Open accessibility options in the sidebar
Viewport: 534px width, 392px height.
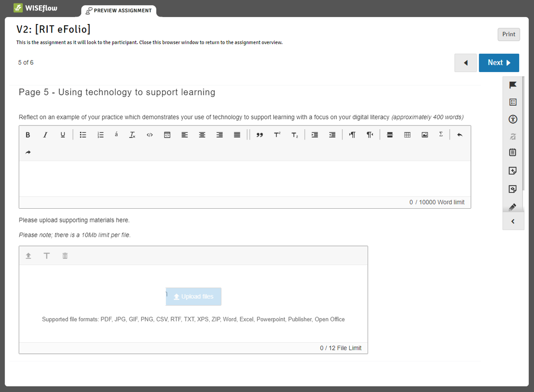click(513, 119)
